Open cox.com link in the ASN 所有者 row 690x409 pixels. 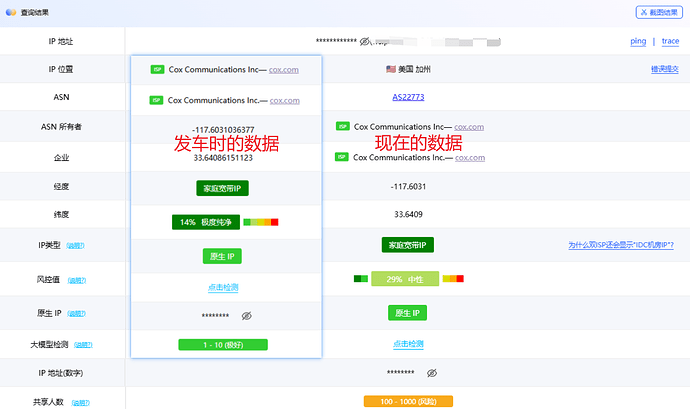coord(469,127)
